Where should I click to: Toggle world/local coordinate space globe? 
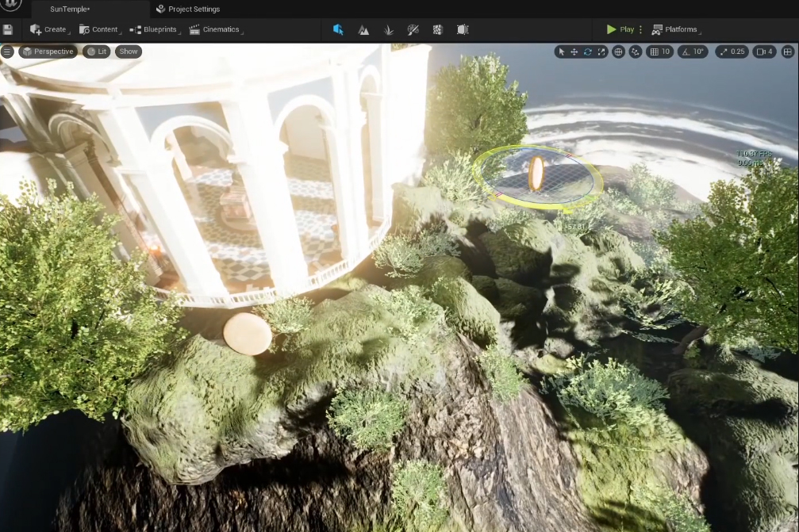coord(618,52)
